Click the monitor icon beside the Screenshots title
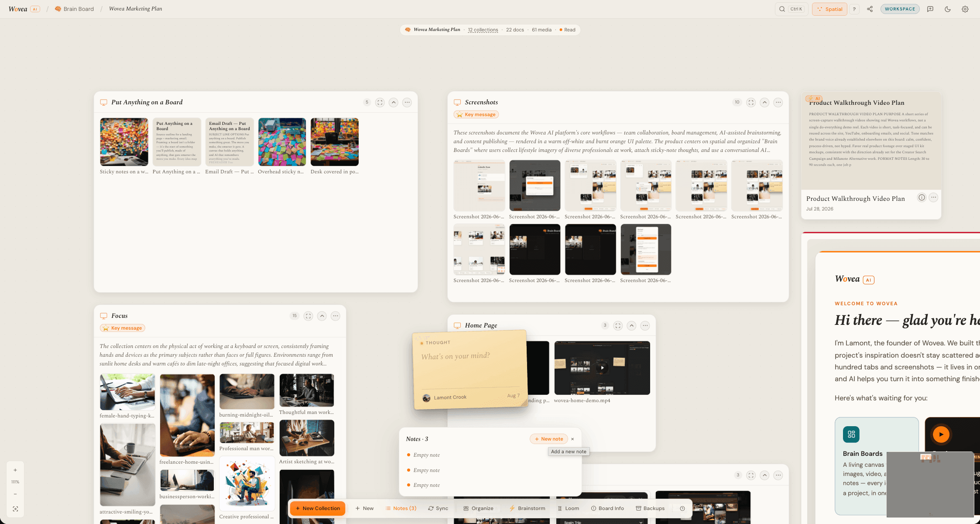980x524 pixels. 457,102
